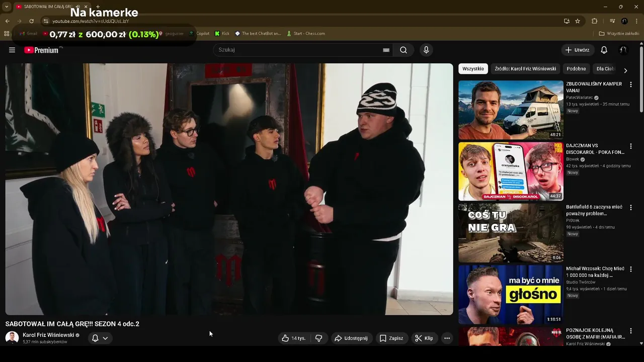Click the browser address bar URL
Image resolution: width=644 pixels, height=362 pixels.
pyautogui.click(x=91, y=21)
